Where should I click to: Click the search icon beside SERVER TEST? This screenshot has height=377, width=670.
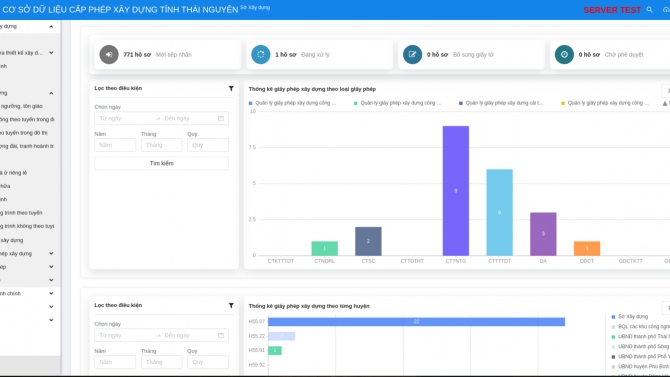click(649, 9)
